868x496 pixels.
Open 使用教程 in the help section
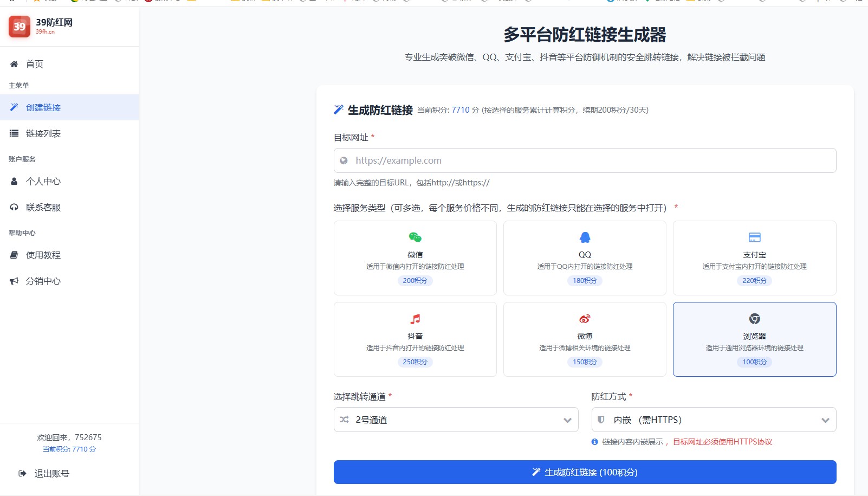point(42,255)
